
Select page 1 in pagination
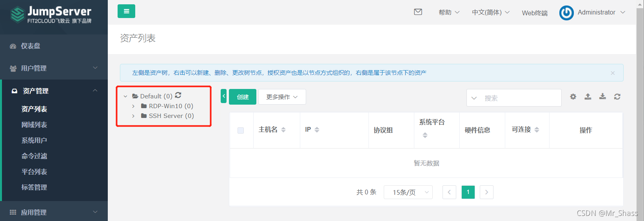tap(468, 192)
